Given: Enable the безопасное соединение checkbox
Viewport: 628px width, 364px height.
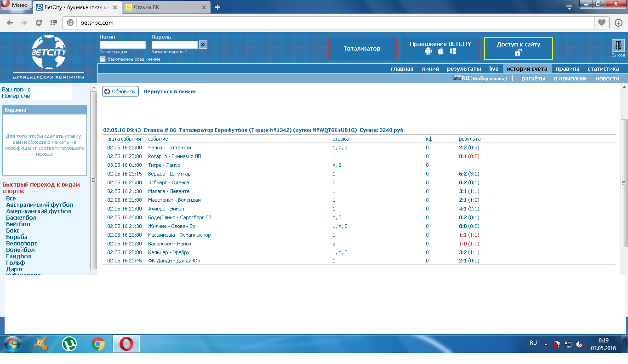Looking at the screenshot, I should point(103,59).
